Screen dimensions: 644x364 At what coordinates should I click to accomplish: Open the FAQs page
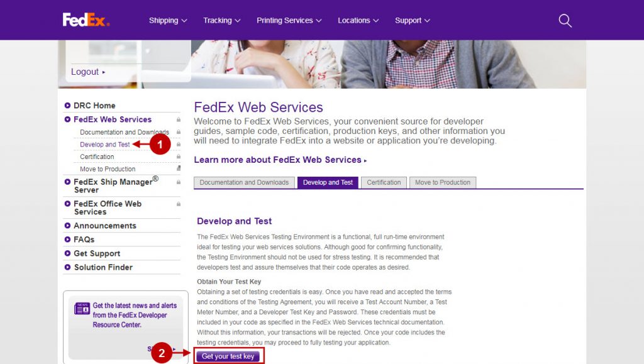click(x=84, y=240)
